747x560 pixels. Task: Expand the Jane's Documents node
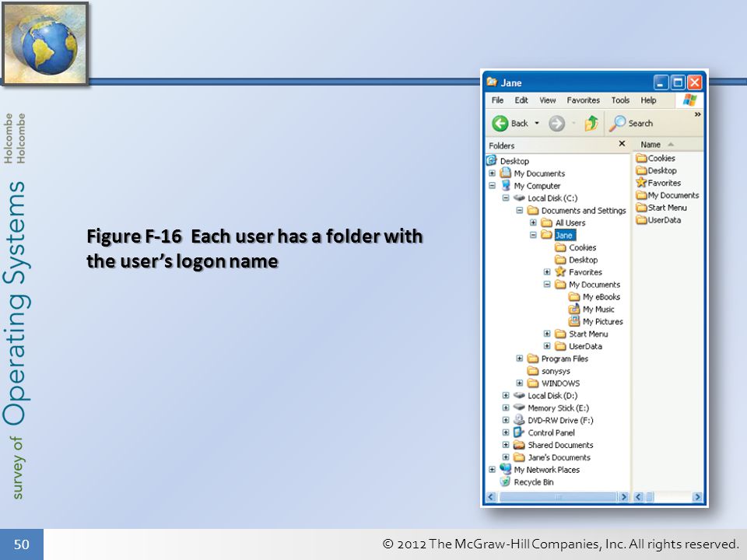click(x=506, y=457)
